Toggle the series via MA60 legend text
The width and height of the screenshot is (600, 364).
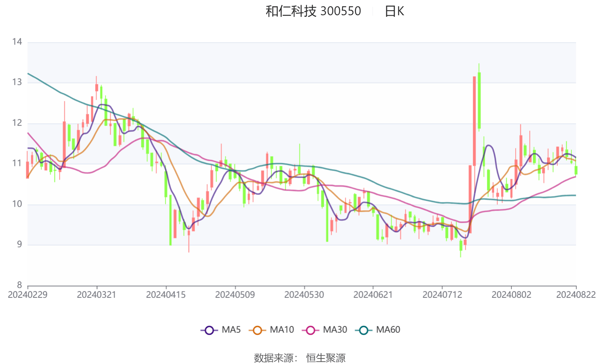(388, 330)
